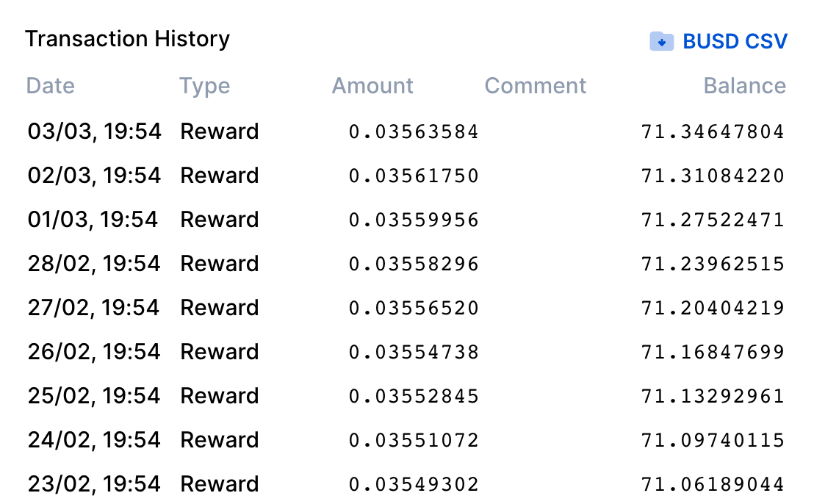Click the Comment column header
814x504 pixels.
click(x=536, y=86)
